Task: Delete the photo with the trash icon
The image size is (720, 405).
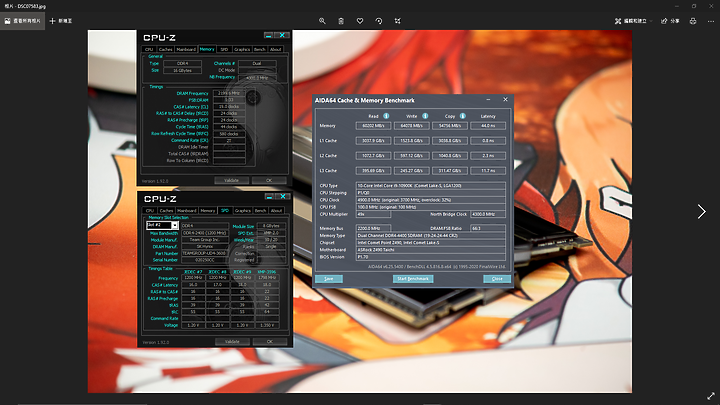Action: coord(341,21)
